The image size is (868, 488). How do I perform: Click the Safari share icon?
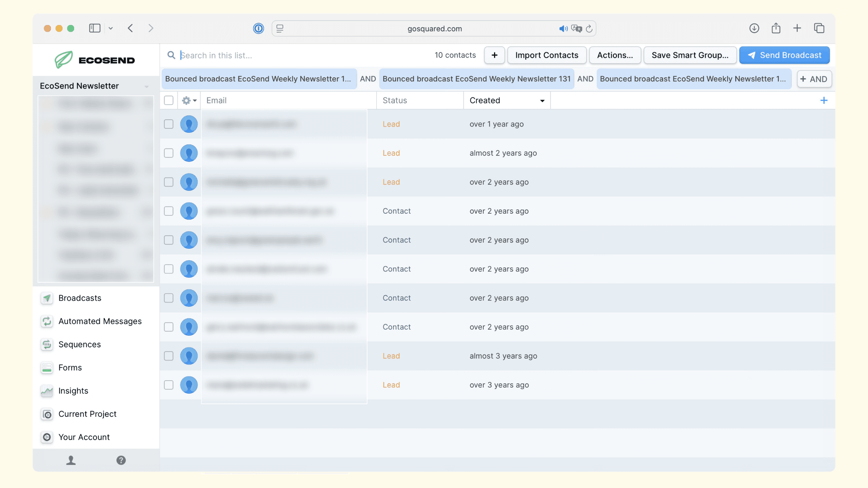coord(776,28)
